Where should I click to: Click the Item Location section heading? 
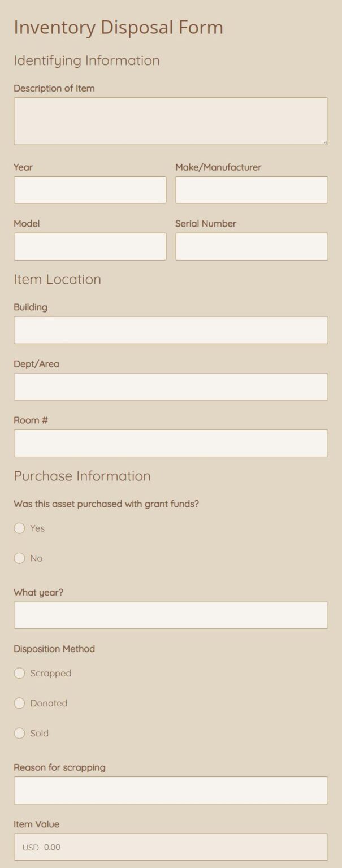click(57, 279)
